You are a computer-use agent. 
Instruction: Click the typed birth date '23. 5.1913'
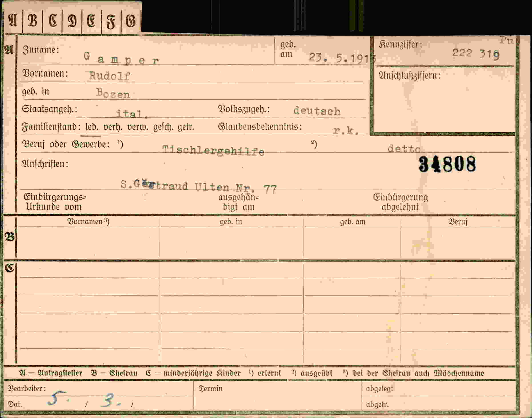342,58
